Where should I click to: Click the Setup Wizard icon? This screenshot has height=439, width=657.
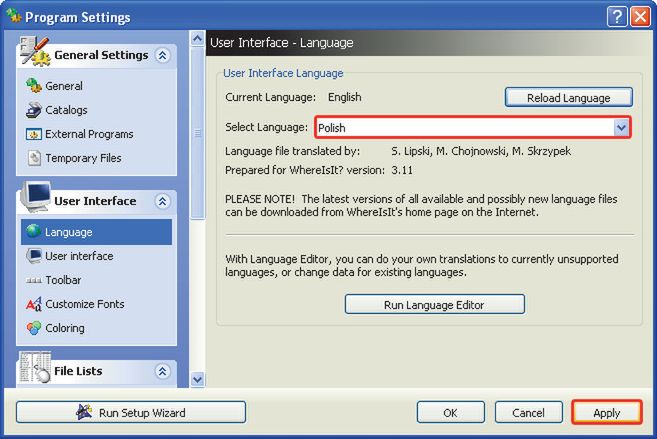(x=85, y=412)
